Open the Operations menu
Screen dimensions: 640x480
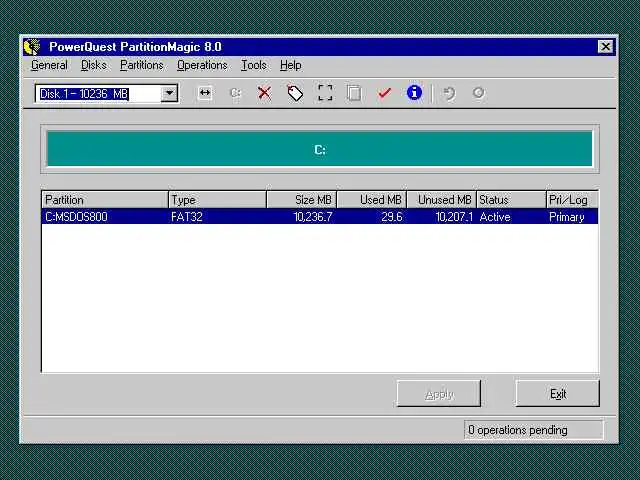(202, 65)
